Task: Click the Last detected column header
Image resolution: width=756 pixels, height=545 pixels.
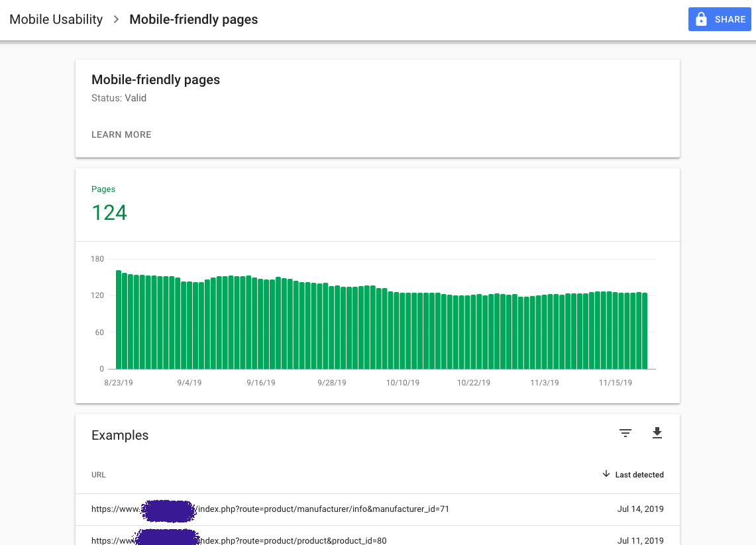Action: click(x=639, y=475)
